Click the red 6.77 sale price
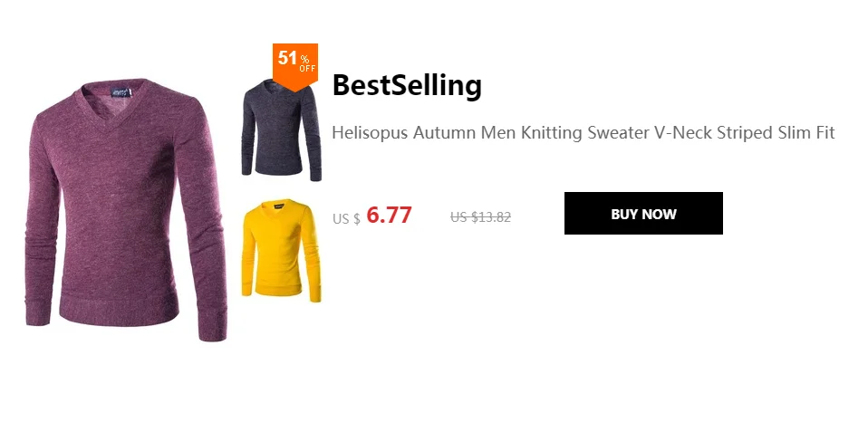Viewport: 868px width, 432px height. coord(389,215)
